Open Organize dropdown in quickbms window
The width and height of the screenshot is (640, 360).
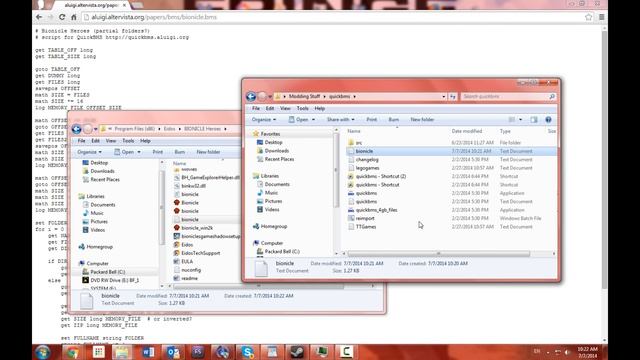tap(264, 120)
